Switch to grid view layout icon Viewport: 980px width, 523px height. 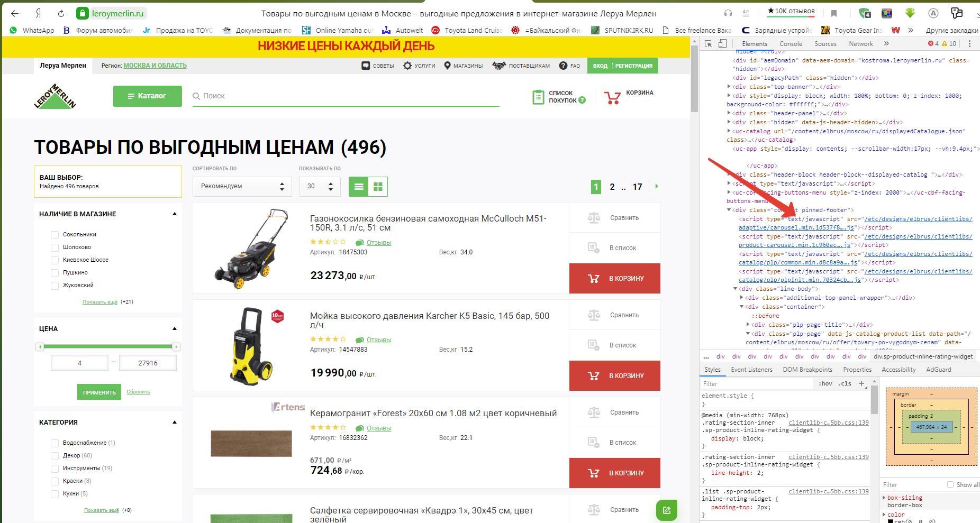pos(378,187)
